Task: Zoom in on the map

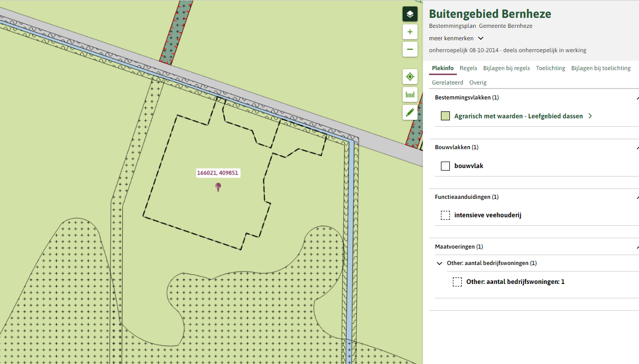Action: tap(410, 32)
